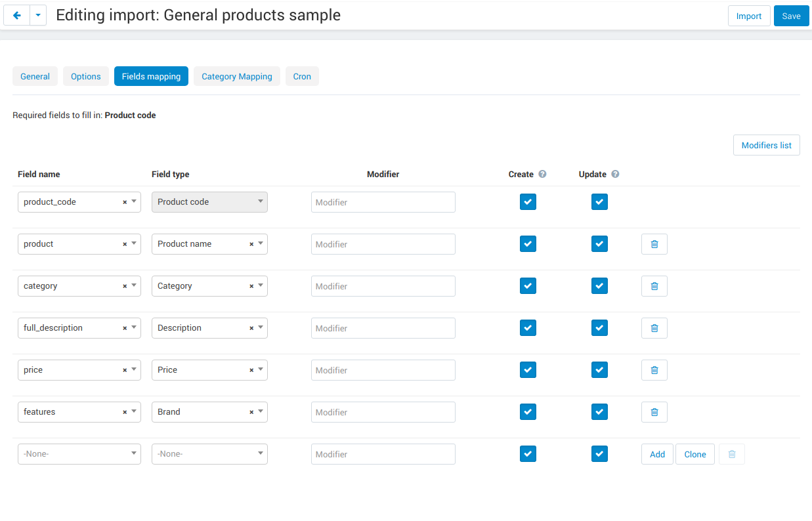Image resolution: width=812 pixels, height=521 pixels.
Task: Clear the Category field type selection
Action: [x=251, y=286]
